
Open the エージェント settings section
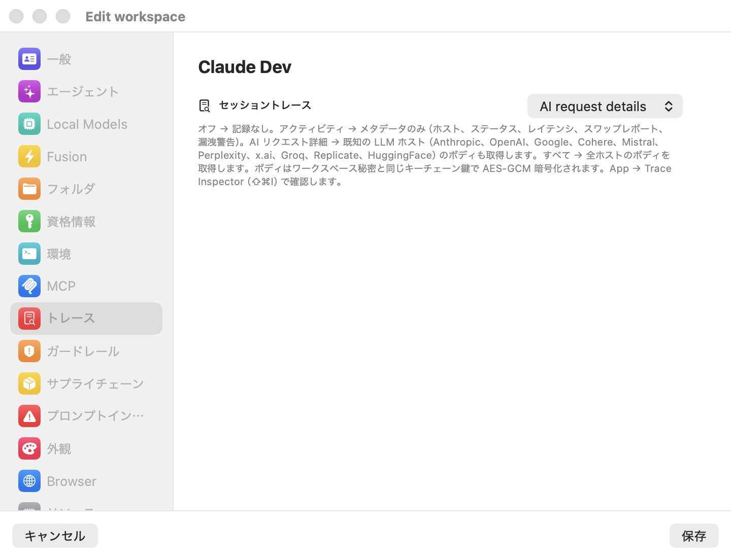point(86,91)
